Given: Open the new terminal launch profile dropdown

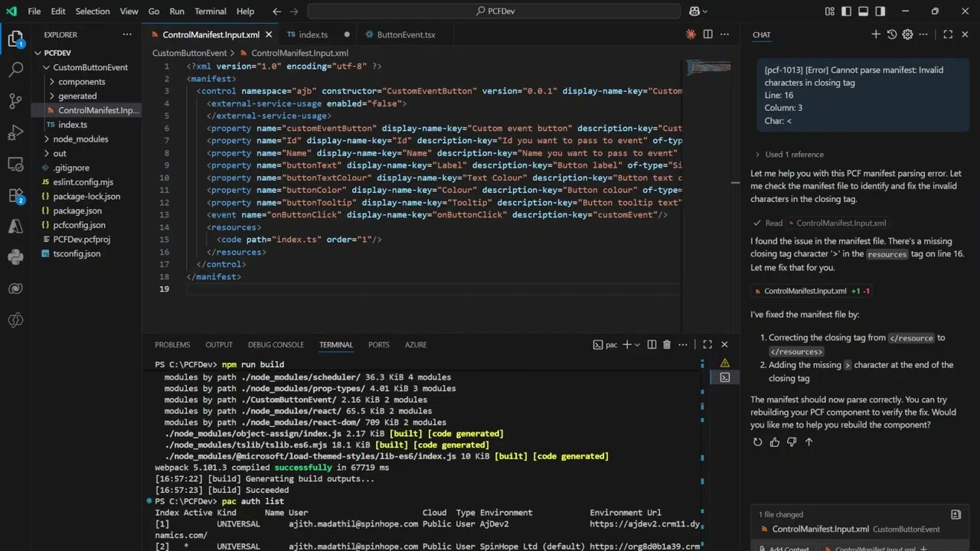Looking at the screenshot, I should pos(637,345).
